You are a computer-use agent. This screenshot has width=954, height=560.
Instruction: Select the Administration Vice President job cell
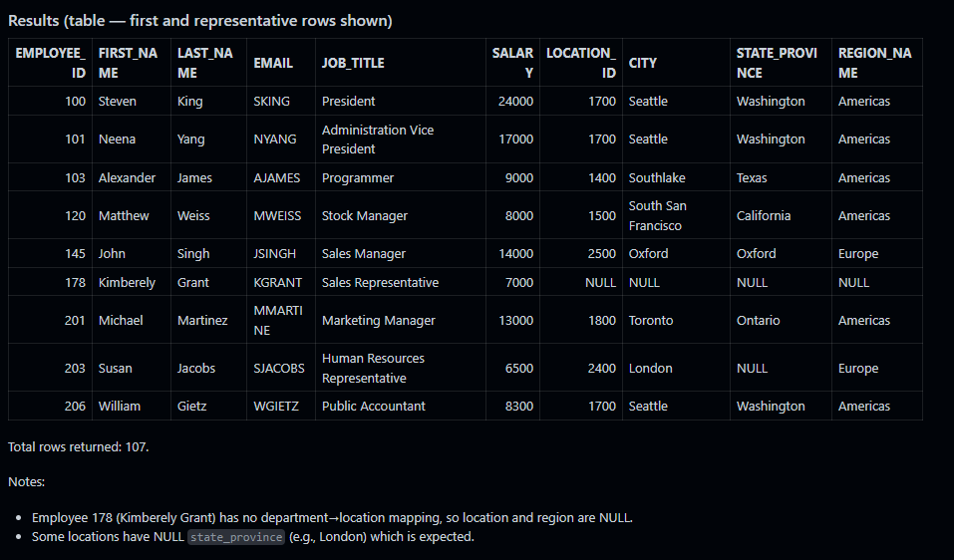click(378, 140)
